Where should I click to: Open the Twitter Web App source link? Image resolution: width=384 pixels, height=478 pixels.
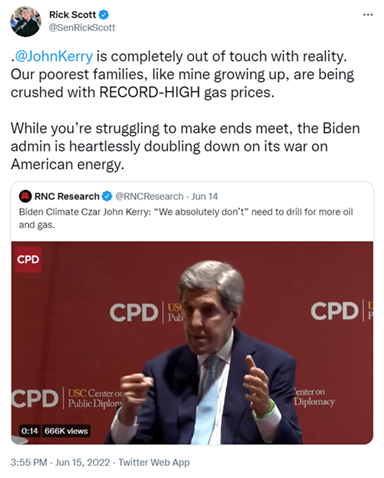click(154, 462)
